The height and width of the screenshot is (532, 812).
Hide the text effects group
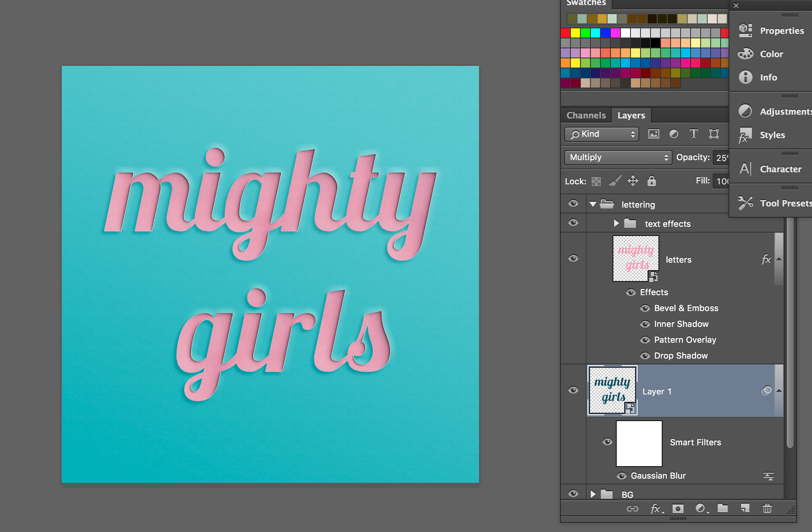573,223
